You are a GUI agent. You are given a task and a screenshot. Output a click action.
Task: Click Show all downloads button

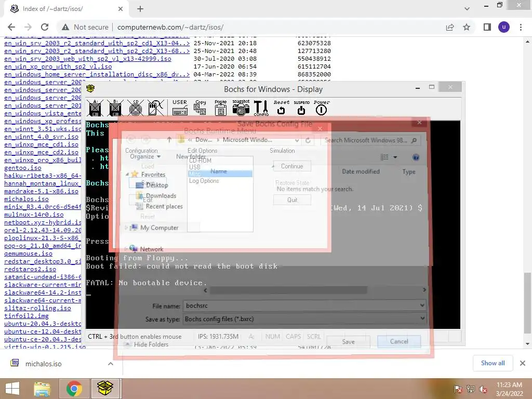point(493,363)
